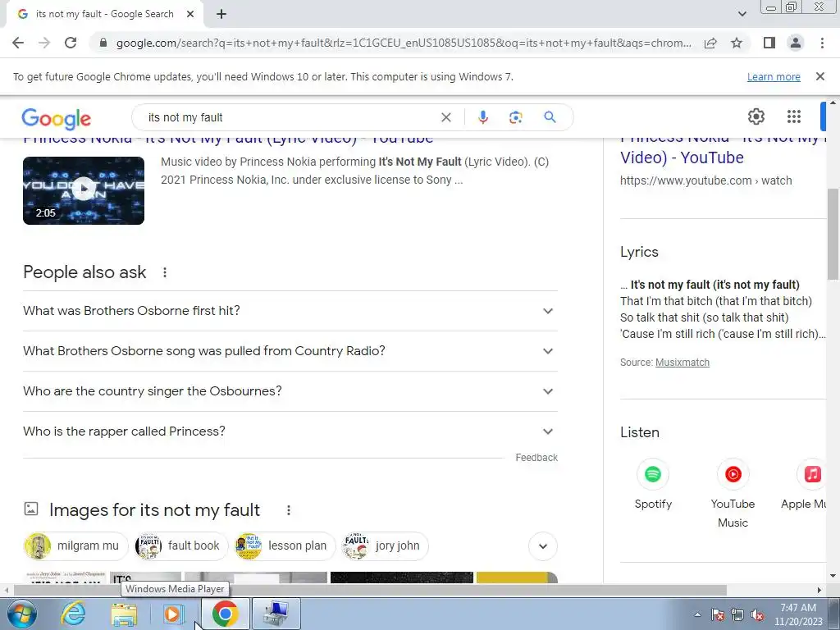Open the Windows Start menu

click(x=21, y=614)
